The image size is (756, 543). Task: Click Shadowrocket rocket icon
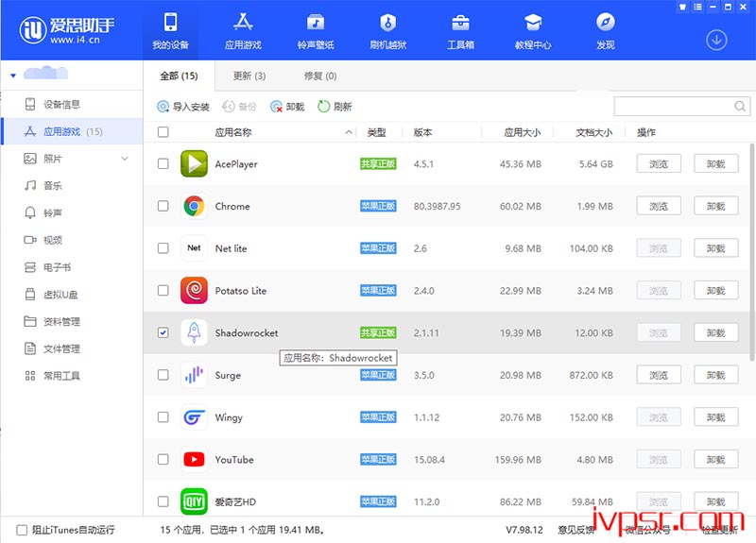pos(194,332)
